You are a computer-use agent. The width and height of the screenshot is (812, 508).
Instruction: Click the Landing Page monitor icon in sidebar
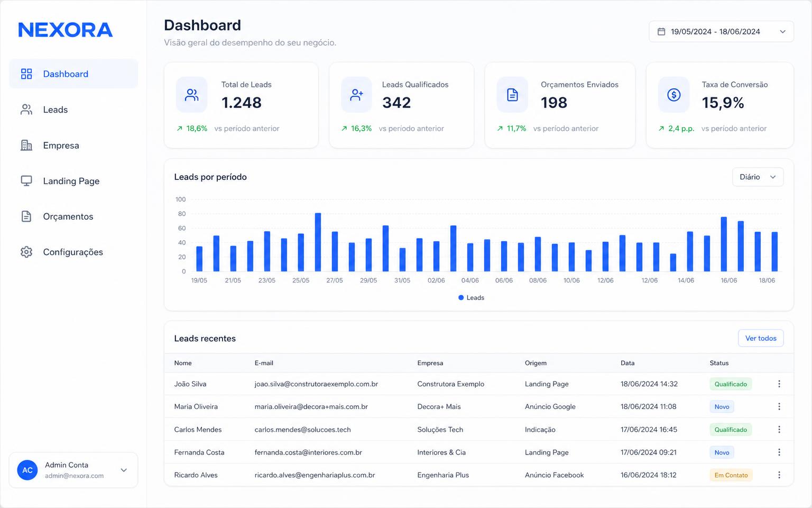click(x=26, y=180)
